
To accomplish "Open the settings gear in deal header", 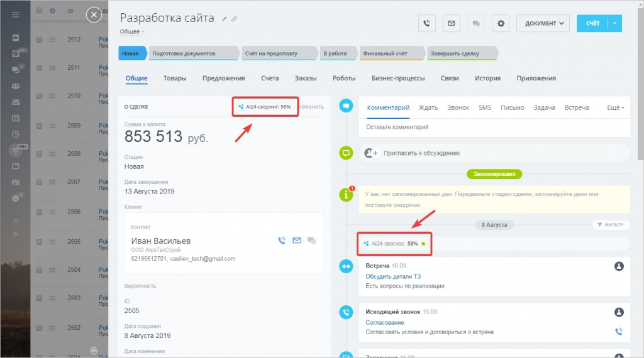I will pyautogui.click(x=501, y=23).
